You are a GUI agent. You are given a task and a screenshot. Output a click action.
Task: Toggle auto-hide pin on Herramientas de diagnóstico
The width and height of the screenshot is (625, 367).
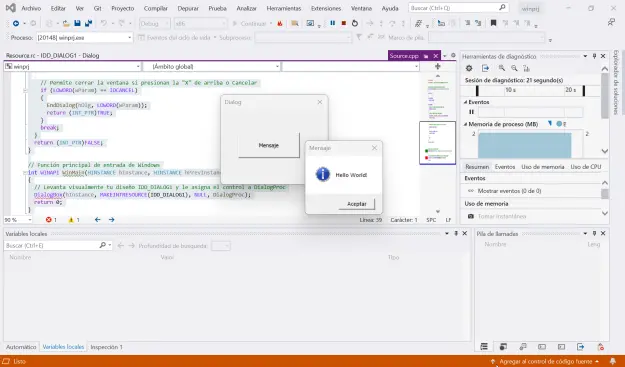click(594, 56)
